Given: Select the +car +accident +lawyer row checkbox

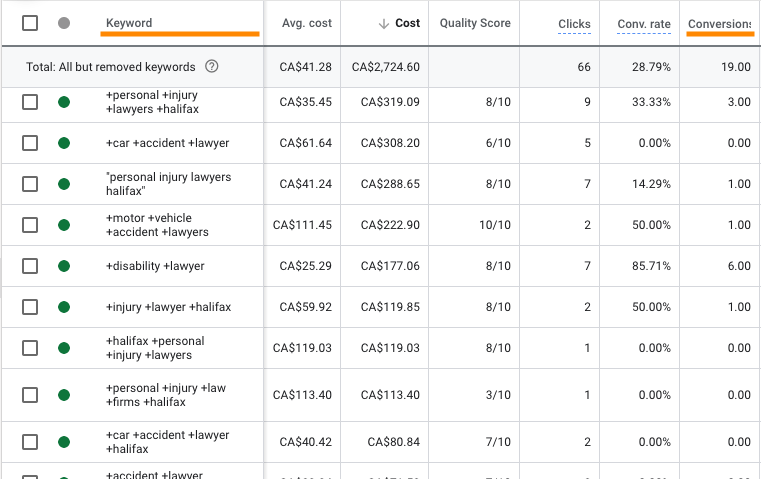Looking at the screenshot, I should (x=30, y=143).
